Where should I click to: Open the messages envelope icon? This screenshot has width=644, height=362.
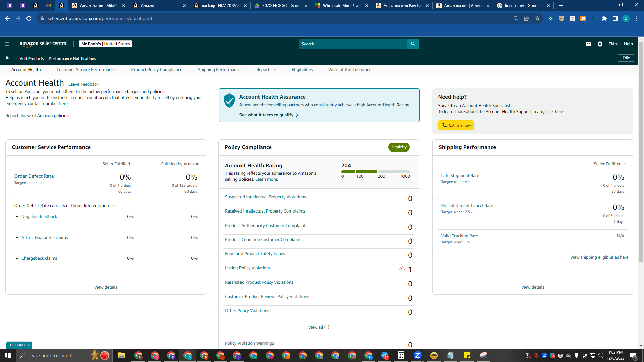[x=589, y=44]
